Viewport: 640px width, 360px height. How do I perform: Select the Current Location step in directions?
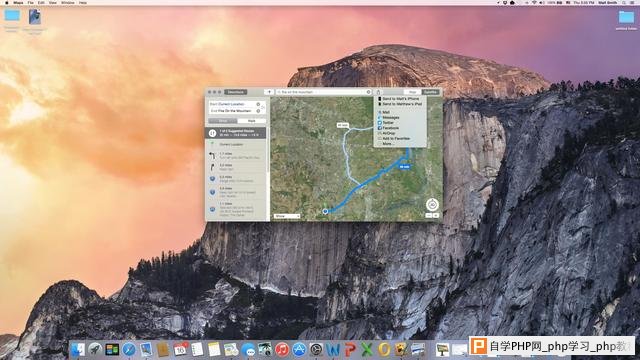(x=236, y=144)
